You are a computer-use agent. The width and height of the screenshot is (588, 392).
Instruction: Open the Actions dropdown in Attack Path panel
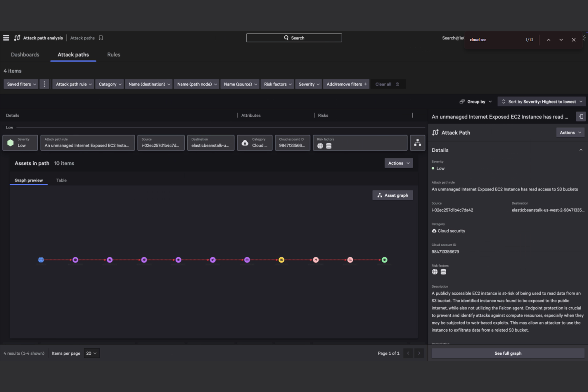(570, 132)
